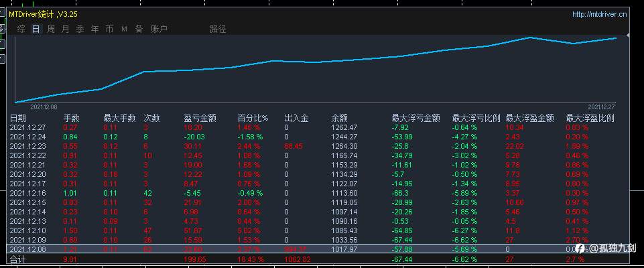644x268 pixels.
Task: Sort by the 手数 column header
Action: pos(72,118)
